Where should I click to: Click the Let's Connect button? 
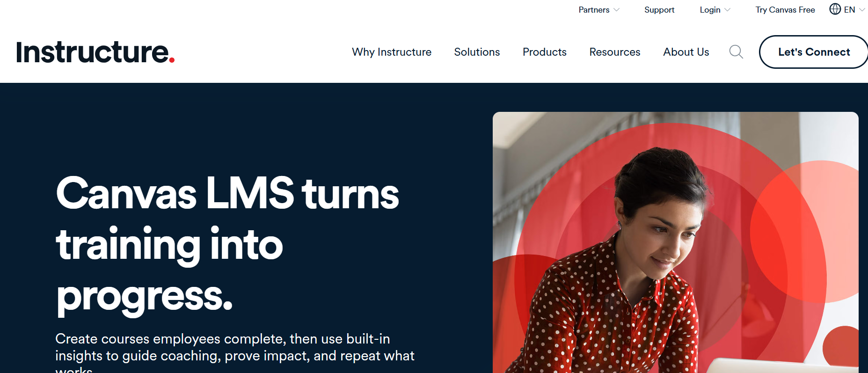(x=814, y=52)
